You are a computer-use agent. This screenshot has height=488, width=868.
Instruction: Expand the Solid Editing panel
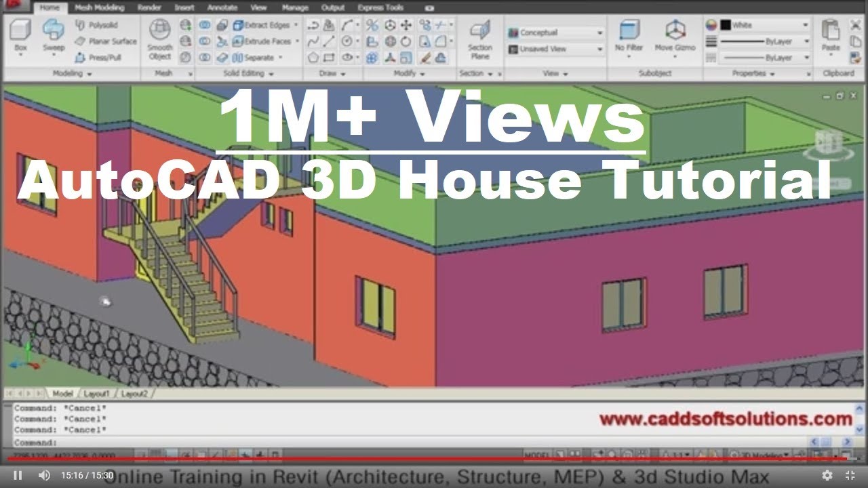(x=249, y=73)
